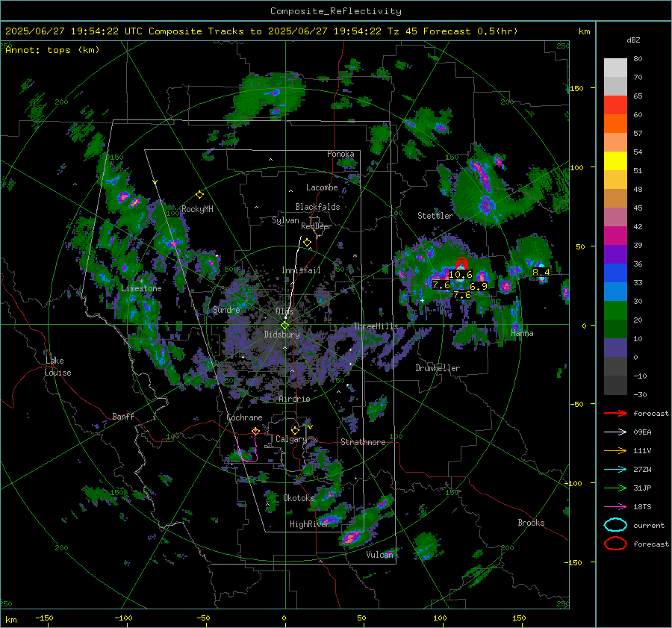672x628 pixels.
Task: Pick the yellow swatch between 54 and 51 dBZ
Action: point(615,161)
